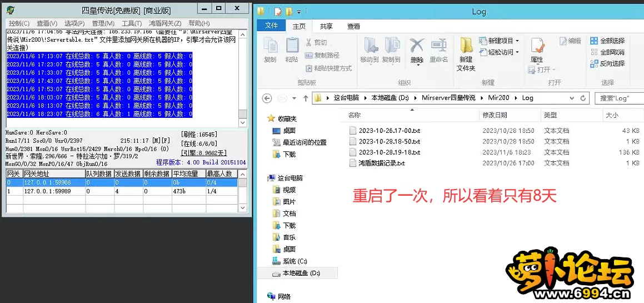
Task: Switch to the 查看 ribbon tab in Explorer
Action: [x=353, y=26]
